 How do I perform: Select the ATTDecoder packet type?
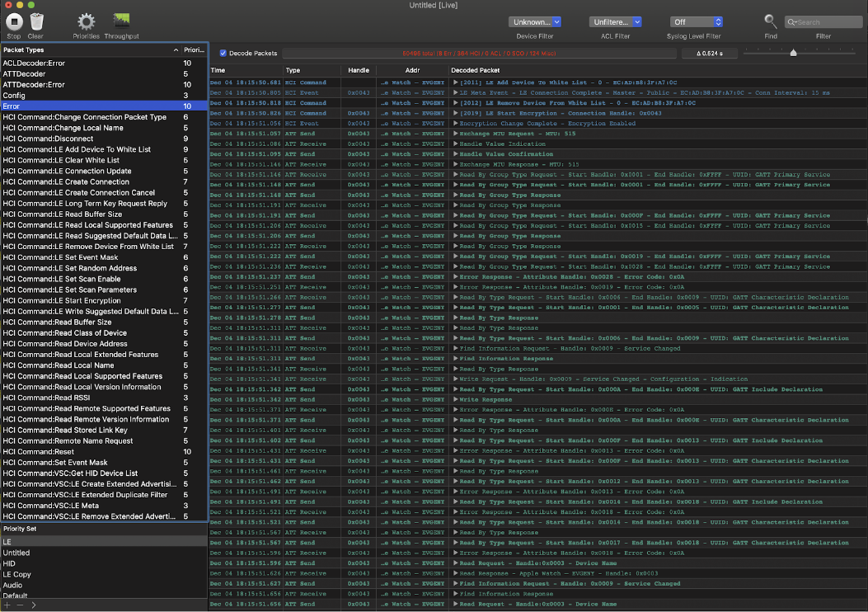click(104, 74)
